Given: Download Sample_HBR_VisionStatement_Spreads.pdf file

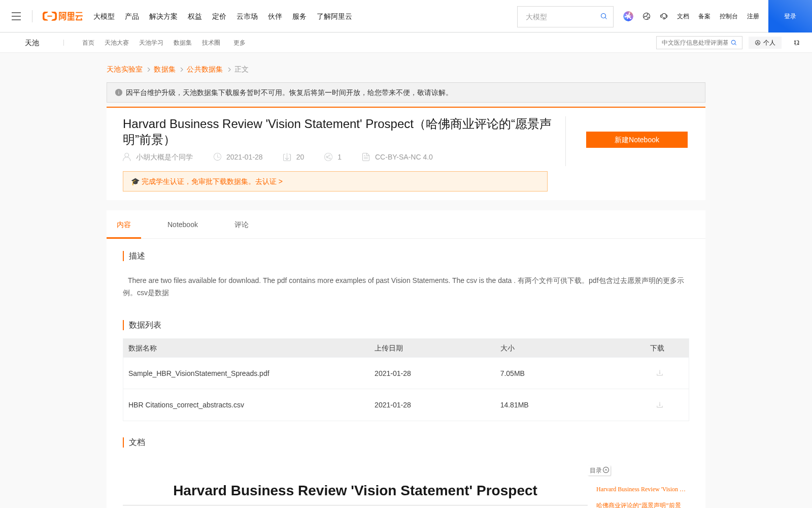Looking at the screenshot, I should (x=660, y=373).
